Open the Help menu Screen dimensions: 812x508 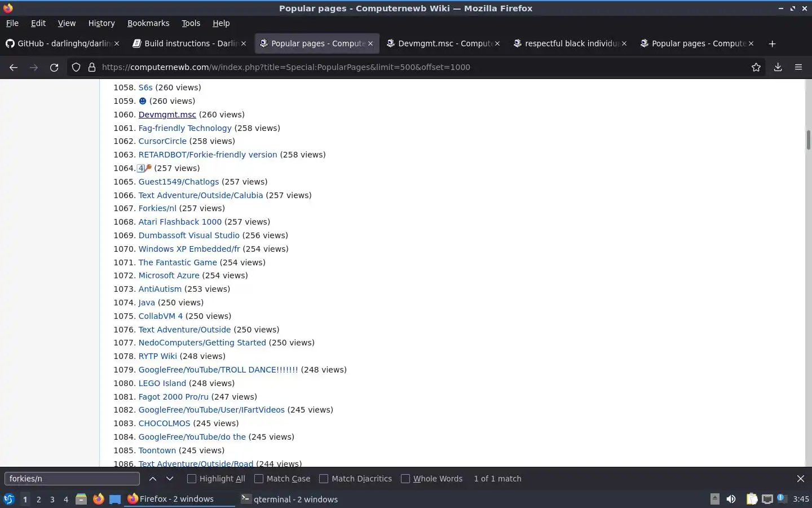221,23
